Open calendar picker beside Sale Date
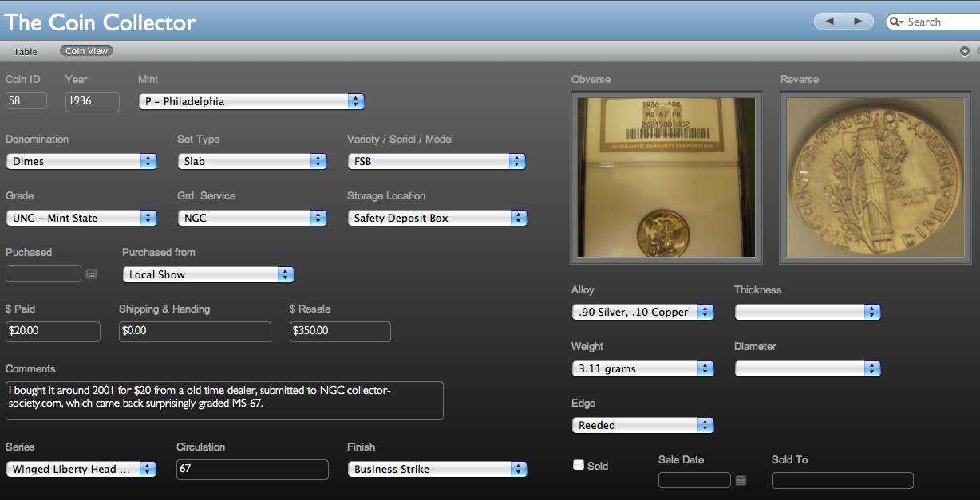 click(x=741, y=480)
